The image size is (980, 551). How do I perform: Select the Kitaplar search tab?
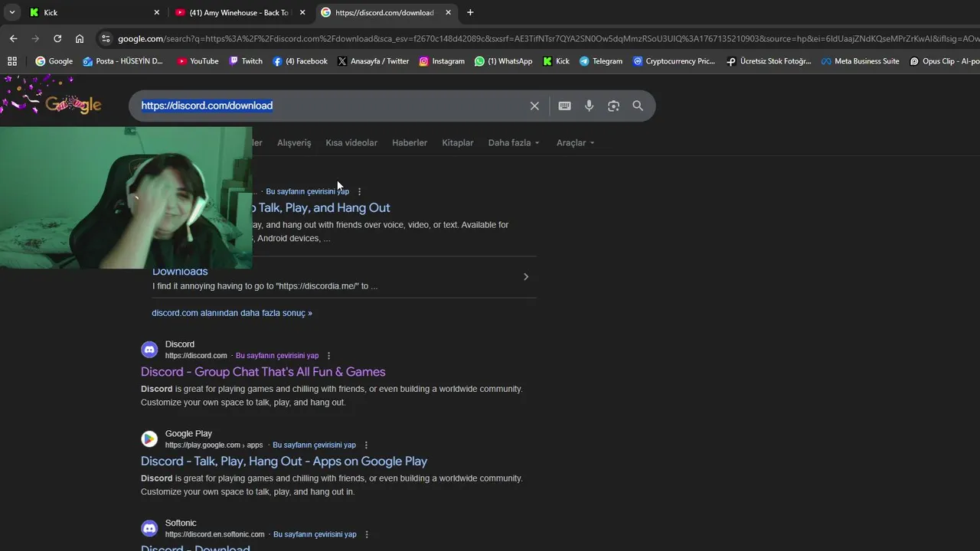click(458, 142)
